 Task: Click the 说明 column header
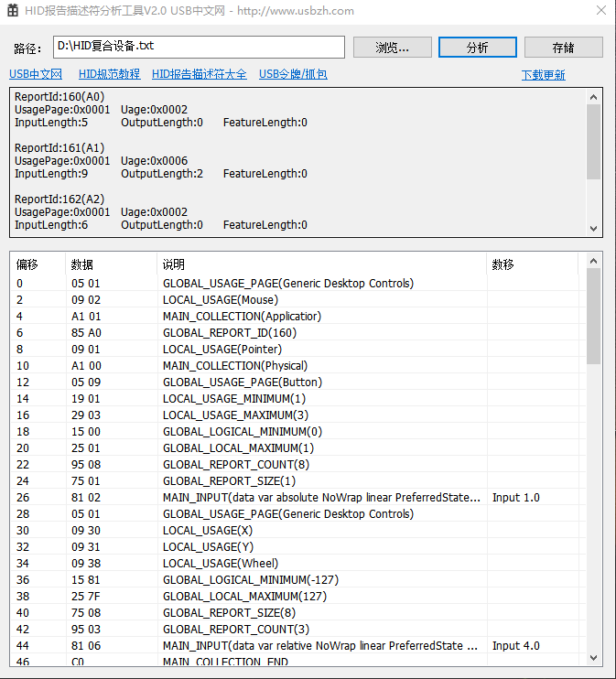320,264
